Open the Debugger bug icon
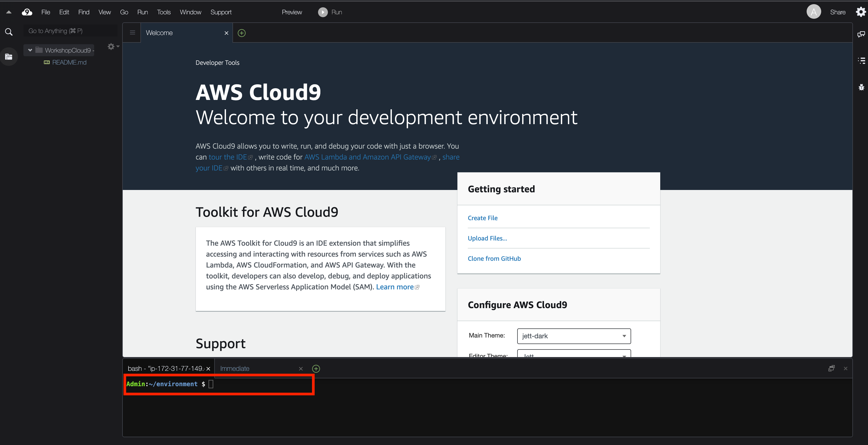 pos(861,87)
